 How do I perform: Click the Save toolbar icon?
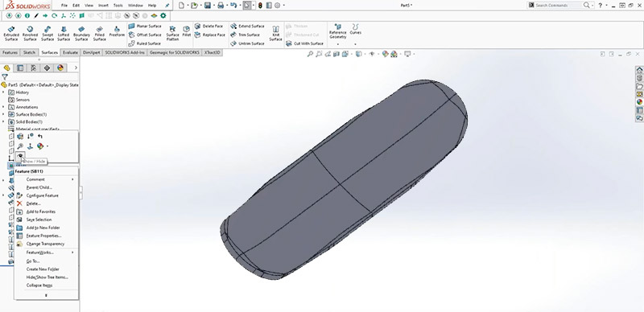208,6
